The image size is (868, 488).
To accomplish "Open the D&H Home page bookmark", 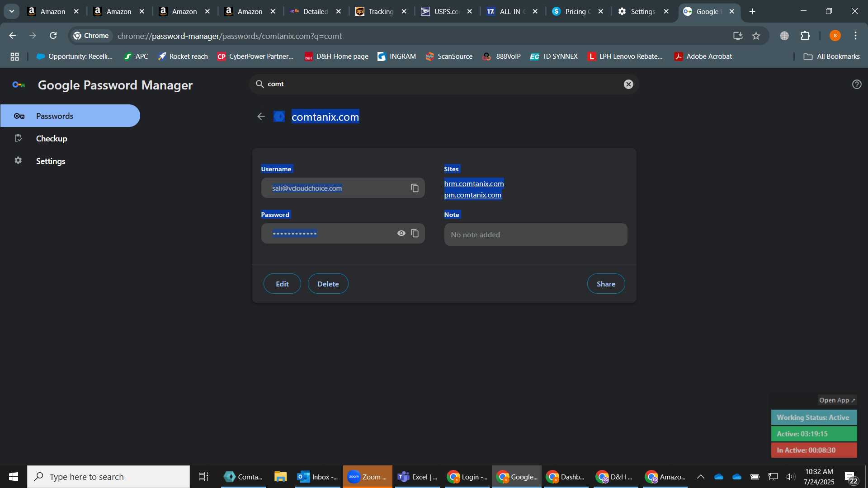I will pos(336,56).
